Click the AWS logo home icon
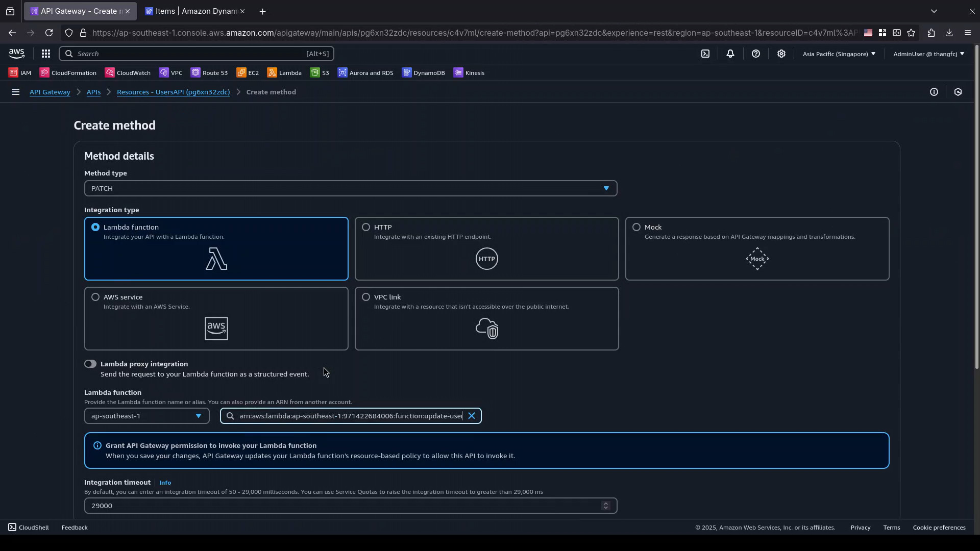 [16, 54]
